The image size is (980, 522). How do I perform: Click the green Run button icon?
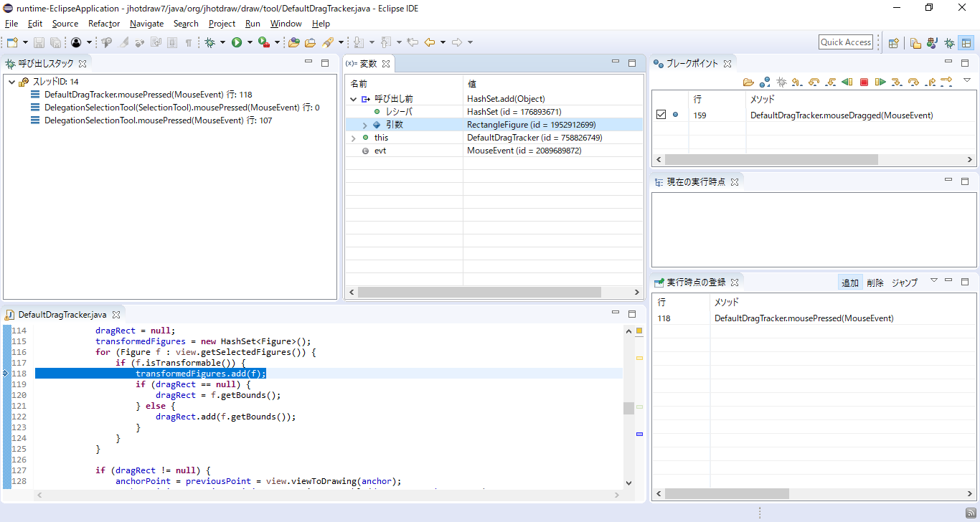[x=237, y=42]
